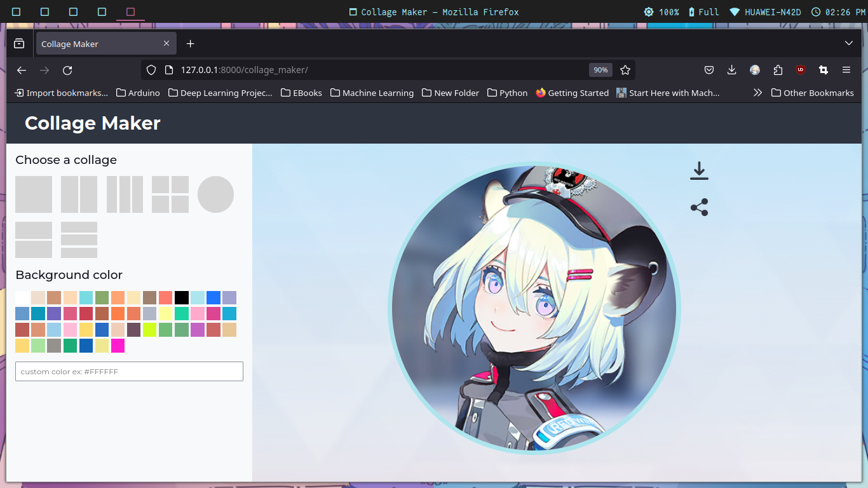The height and width of the screenshot is (488, 868).
Task: Reload the page in Firefox
Action: [67, 70]
